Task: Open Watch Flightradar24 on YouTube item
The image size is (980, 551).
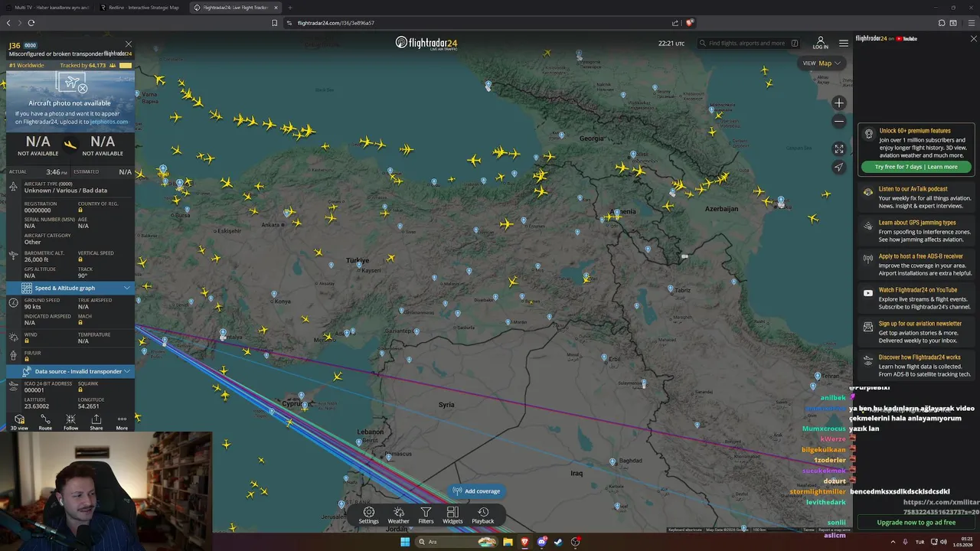Action: click(916, 298)
